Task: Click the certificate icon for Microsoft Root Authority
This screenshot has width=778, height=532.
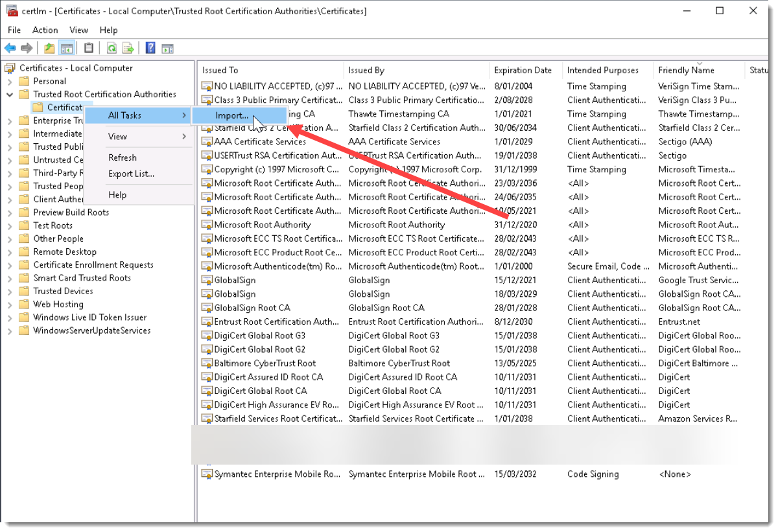Action: point(207,225)
